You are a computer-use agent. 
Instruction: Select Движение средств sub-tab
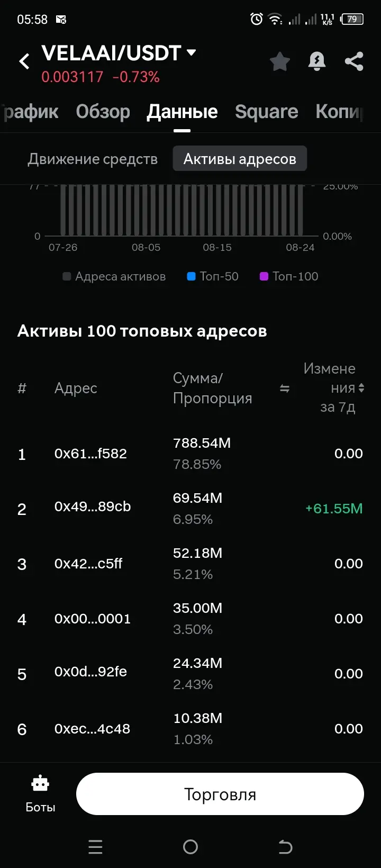tap(93, 159)
